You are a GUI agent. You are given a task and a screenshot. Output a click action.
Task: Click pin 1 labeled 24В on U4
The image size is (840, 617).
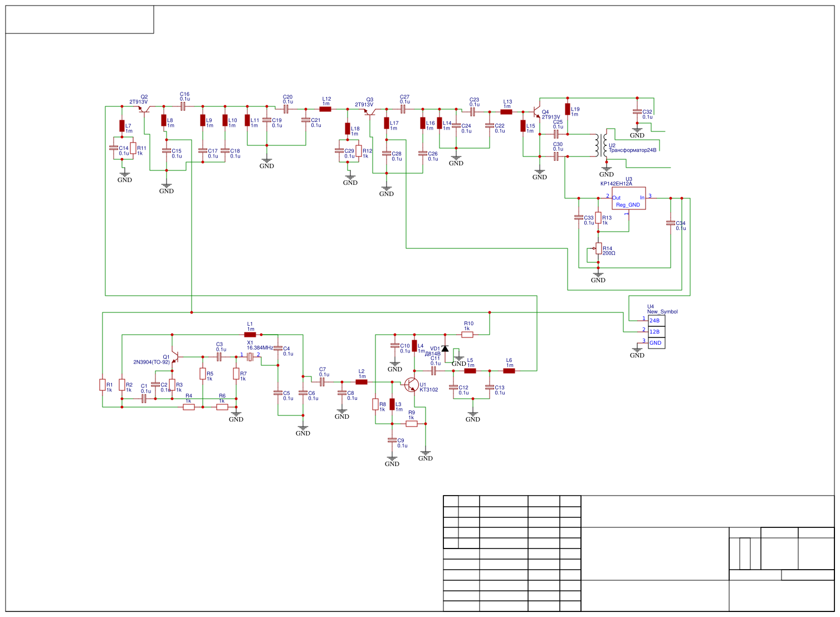[x=655, y=322]
